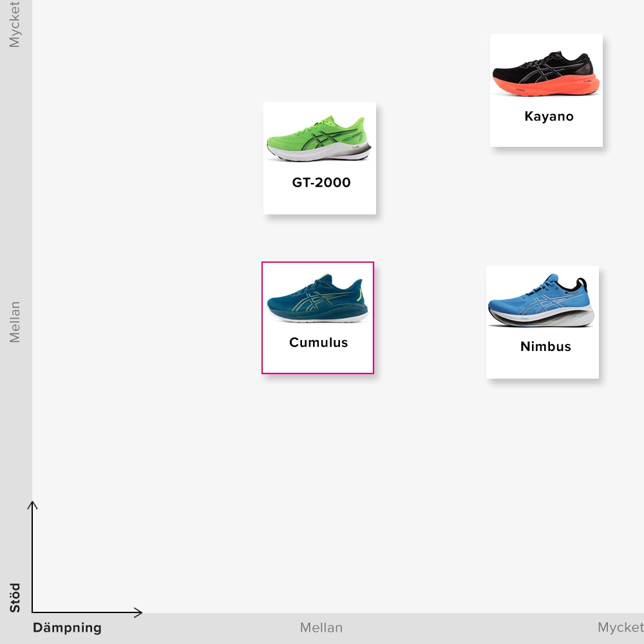The image size is (644, 644).
Task: Select Mellan on the bottom cushioning axis
Action: click(321, 628)
